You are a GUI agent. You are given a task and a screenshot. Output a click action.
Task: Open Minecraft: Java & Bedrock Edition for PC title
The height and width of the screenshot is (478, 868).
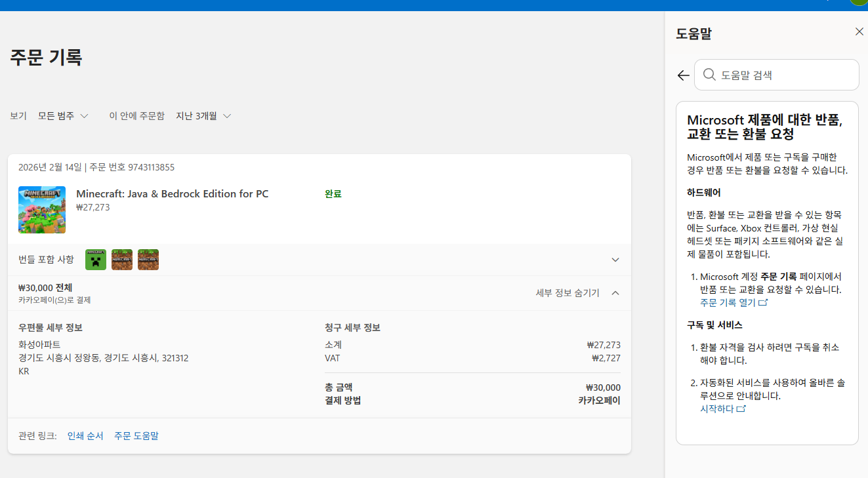point(173,194)
